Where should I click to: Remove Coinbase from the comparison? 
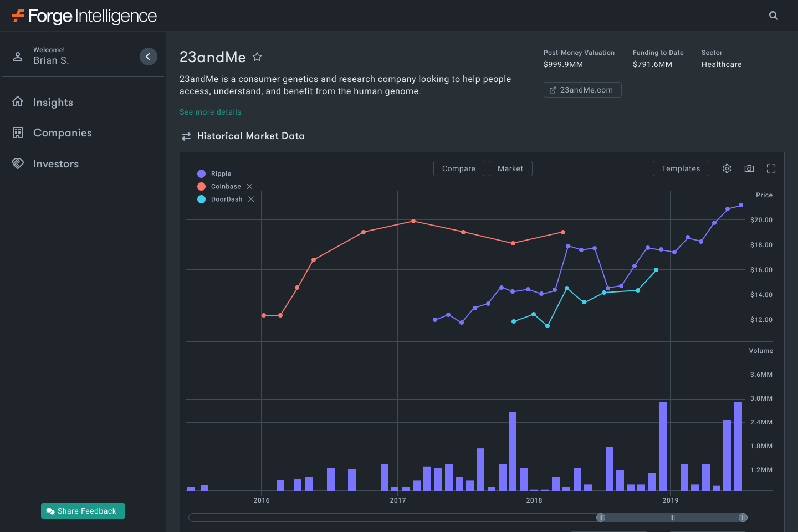click(x=249, y=187)
